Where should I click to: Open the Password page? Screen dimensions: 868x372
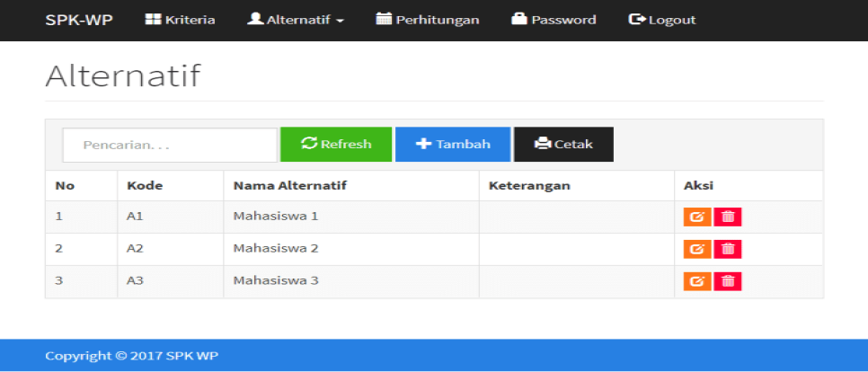tap(554, 20)
